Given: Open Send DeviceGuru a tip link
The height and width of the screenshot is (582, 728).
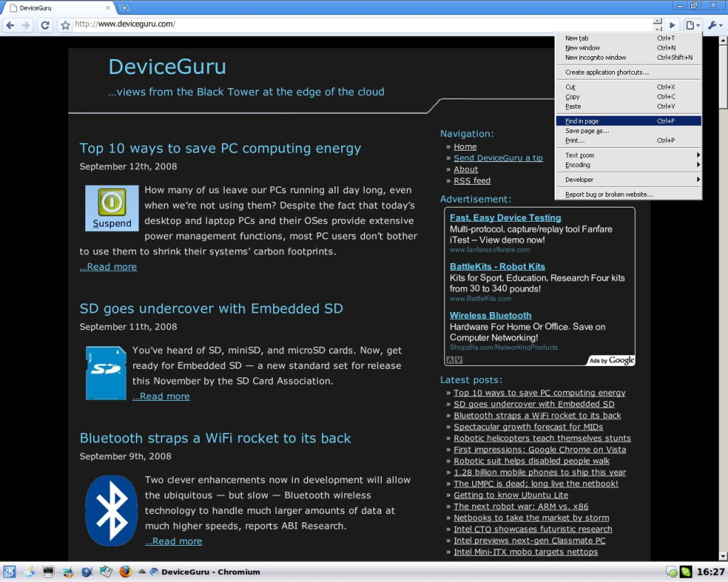Looking at the screenshot, I should pyautogui.click(x=498, y=158).
